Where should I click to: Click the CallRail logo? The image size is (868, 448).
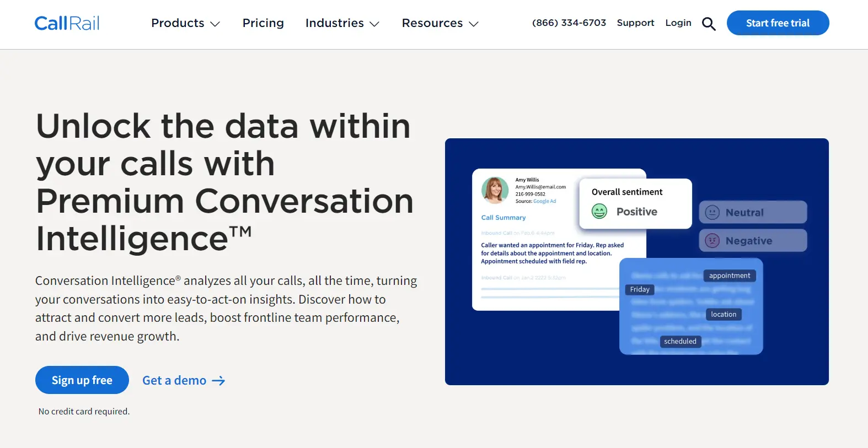coord(67,23)
